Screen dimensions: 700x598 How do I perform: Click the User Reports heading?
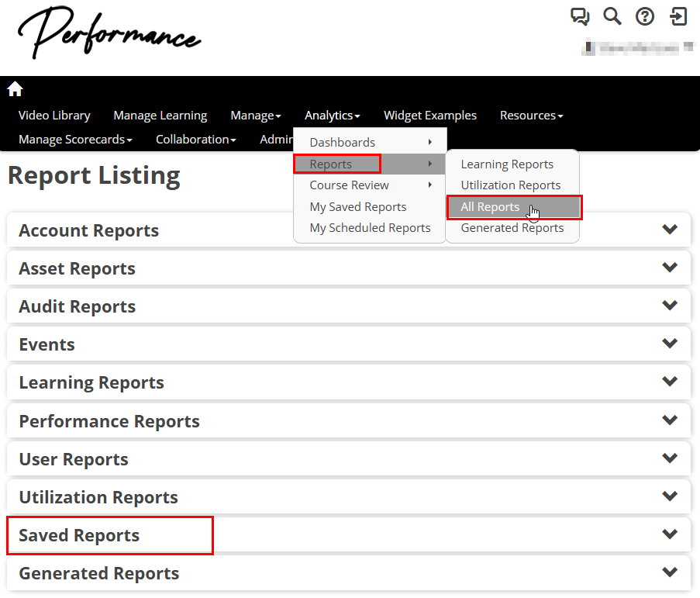click(x=74, y=459)
